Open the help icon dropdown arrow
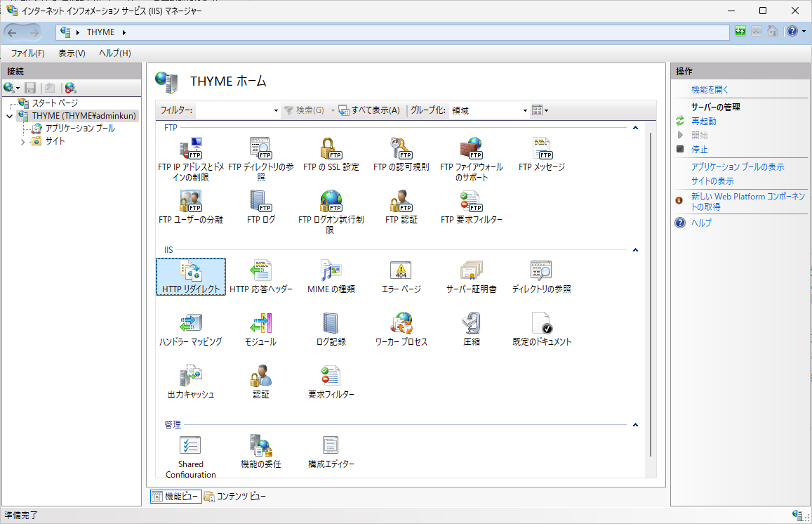Screen dimensions: 812x524 tap(804, 32)
